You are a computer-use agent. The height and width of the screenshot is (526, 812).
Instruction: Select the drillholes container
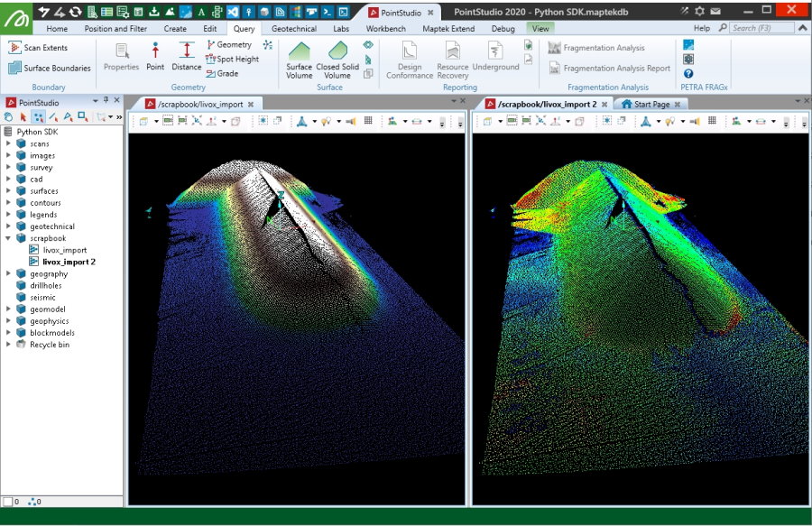click(46, 285)
